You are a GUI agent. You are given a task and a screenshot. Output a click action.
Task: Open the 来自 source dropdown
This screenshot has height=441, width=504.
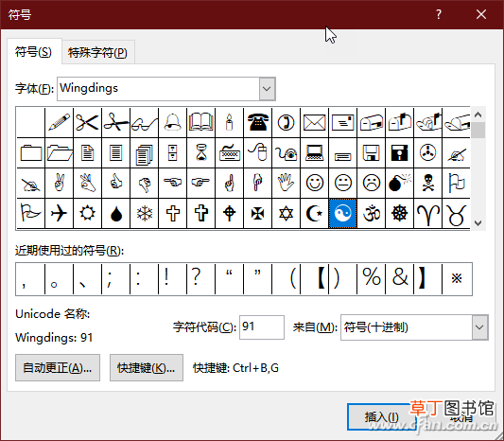[479, 327]
